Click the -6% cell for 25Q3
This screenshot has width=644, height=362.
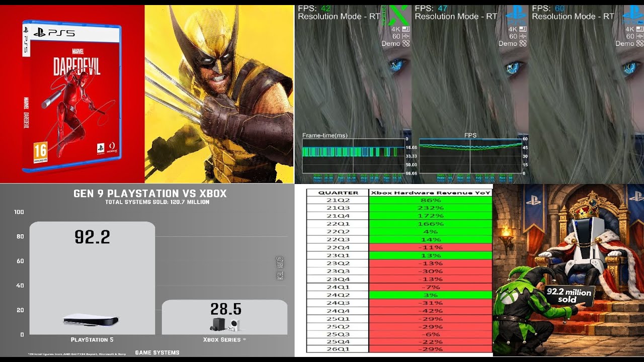431,335
